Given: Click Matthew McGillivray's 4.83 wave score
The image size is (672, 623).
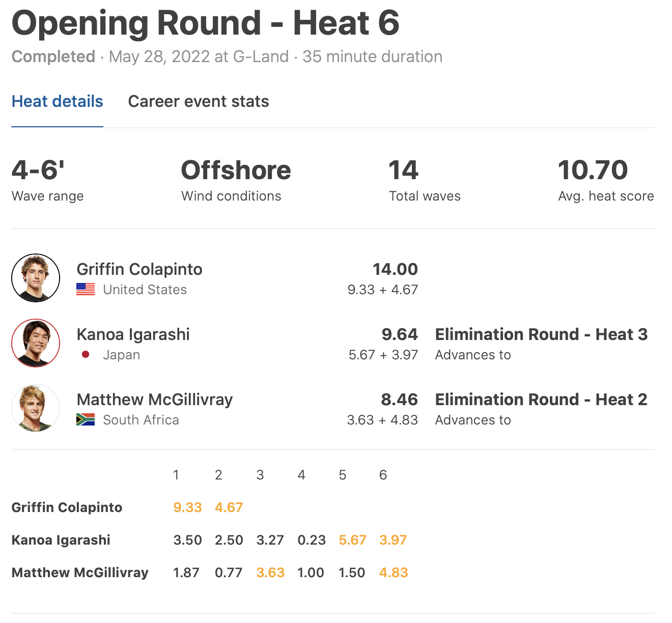Looking at the screenshot, I should pyautogui.click(x=394, y=573).
